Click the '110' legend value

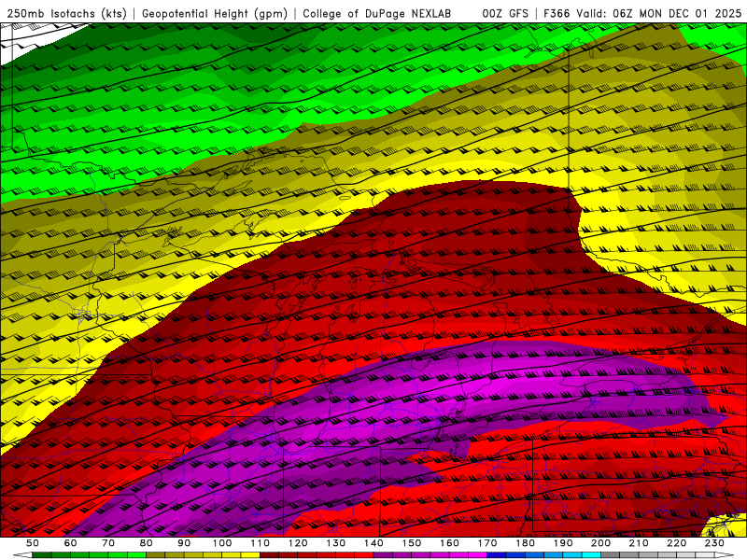click(260, 543)
